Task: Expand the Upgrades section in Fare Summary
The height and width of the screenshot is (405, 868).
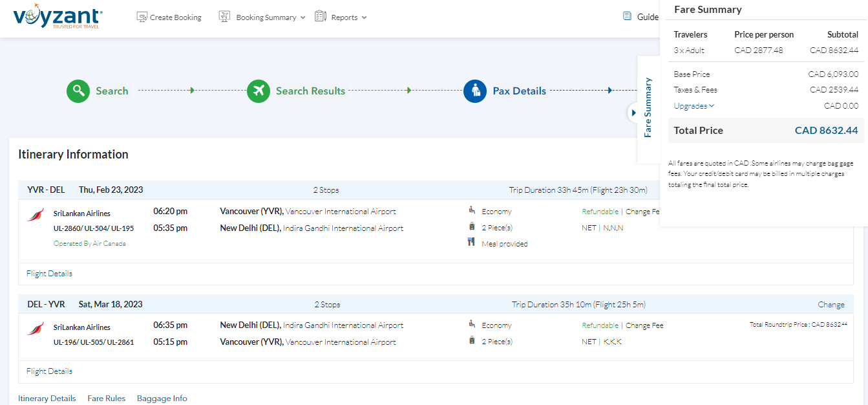Action: (x=694, y=106)
